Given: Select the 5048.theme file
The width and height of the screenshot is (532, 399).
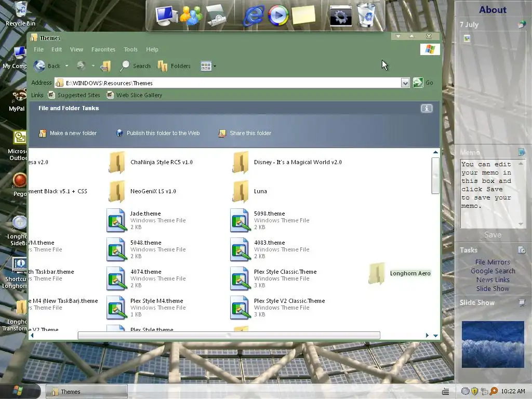Looking at the screenshot, I should point(146,249).
